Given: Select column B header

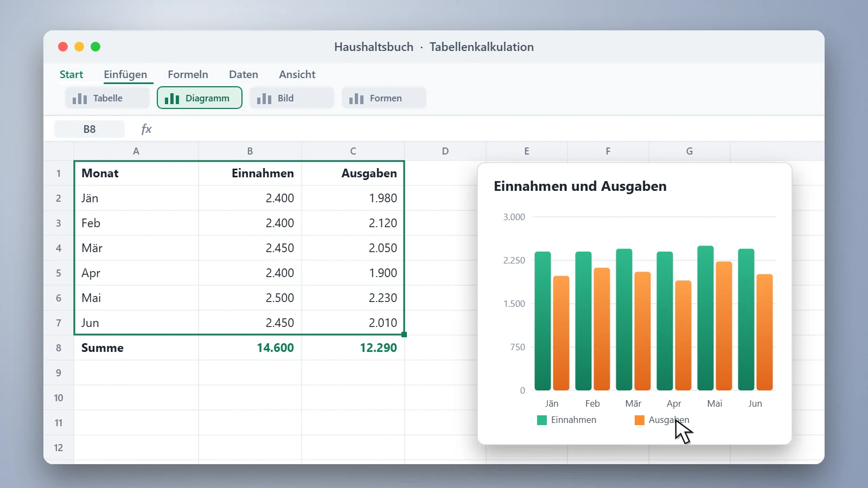Looking at the screenshot, I should (x=250, y=151).
